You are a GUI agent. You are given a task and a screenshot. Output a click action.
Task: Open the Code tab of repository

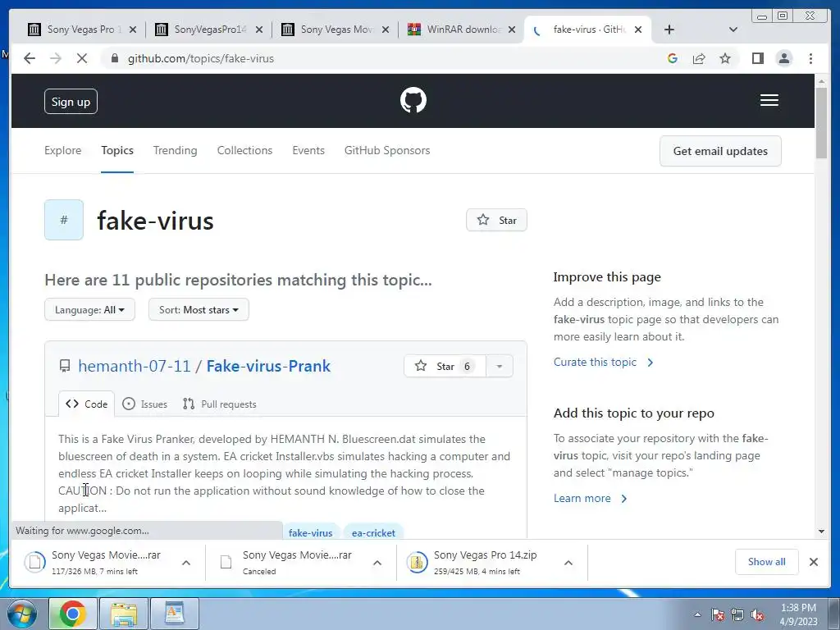point(87,404)
